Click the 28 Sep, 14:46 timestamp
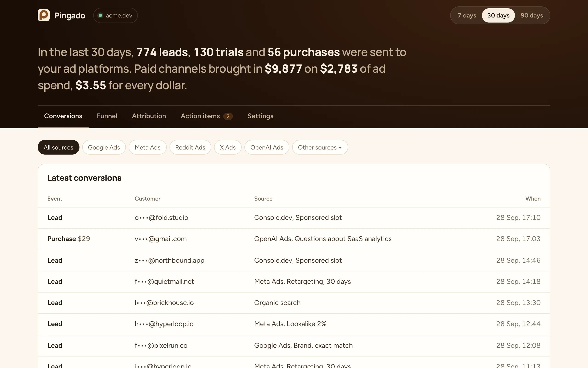This screenshot has height=368, width=588. pyautogui.click(x=518, y=260)
